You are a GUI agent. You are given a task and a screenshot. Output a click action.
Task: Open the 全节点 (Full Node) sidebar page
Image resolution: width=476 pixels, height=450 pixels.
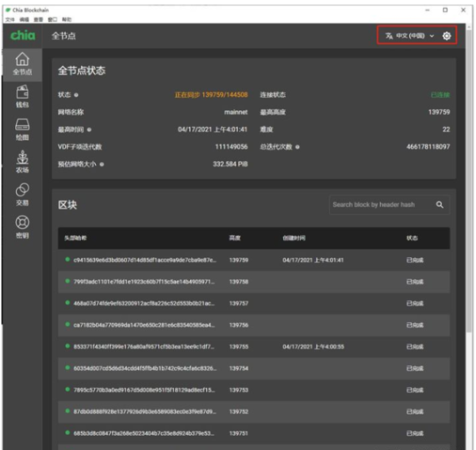(x=22, y=64)
